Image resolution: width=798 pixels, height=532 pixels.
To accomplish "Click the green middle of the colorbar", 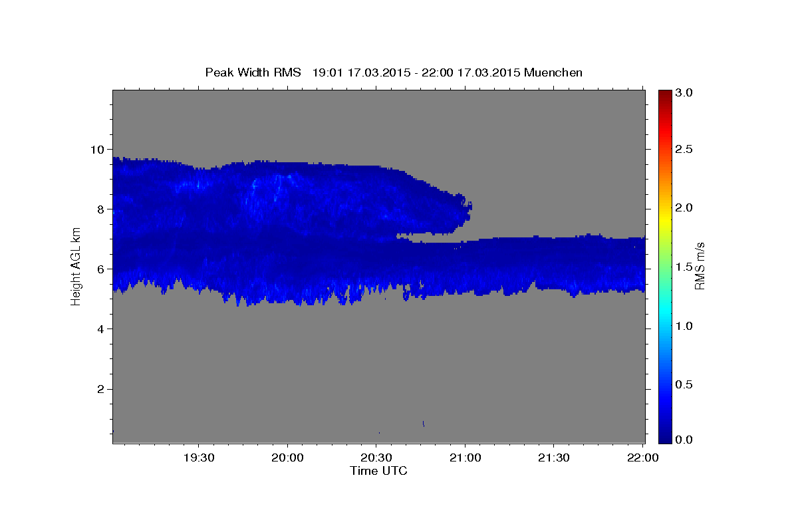I will click(x=665, y=266).
